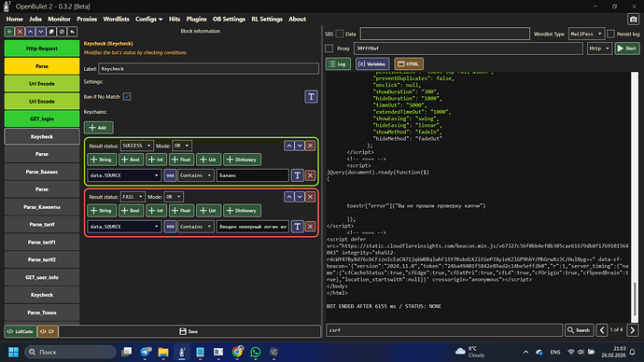The width and height of the screenshot is (644, 362).
Task: Remove the FAIL keychain
Action: 311,197
